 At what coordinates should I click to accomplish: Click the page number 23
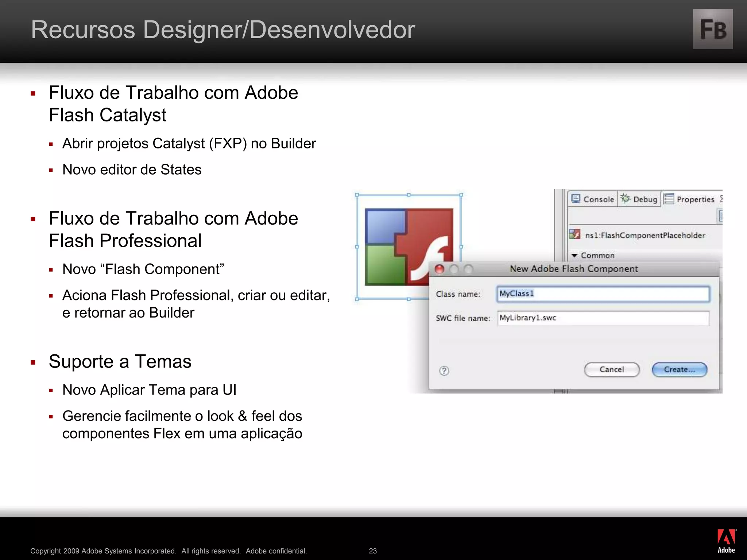click(x=373, y=551)
